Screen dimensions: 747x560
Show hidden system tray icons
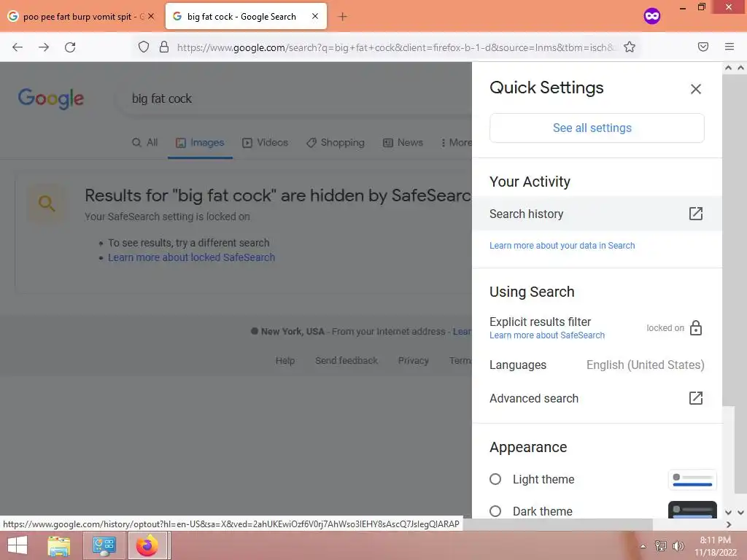point(643,546)
